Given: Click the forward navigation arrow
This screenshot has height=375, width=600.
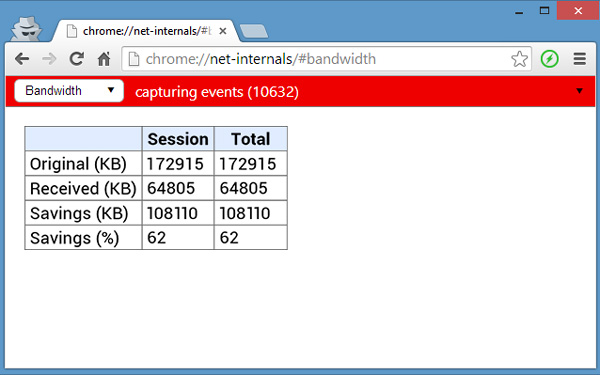Looking at the screenshot, I should tap(49, 59).
